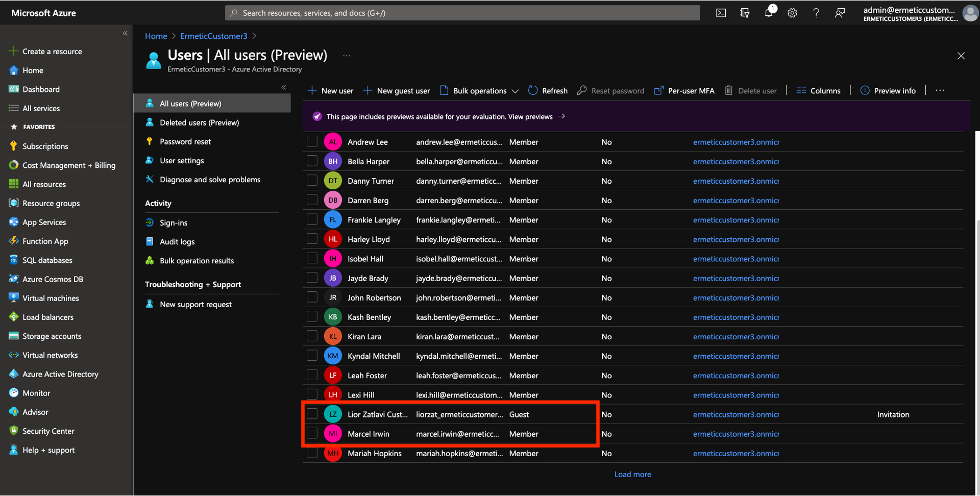
Task: Click the Function App lightning icon
Action: pyautogui.click(x=14, y=241)
